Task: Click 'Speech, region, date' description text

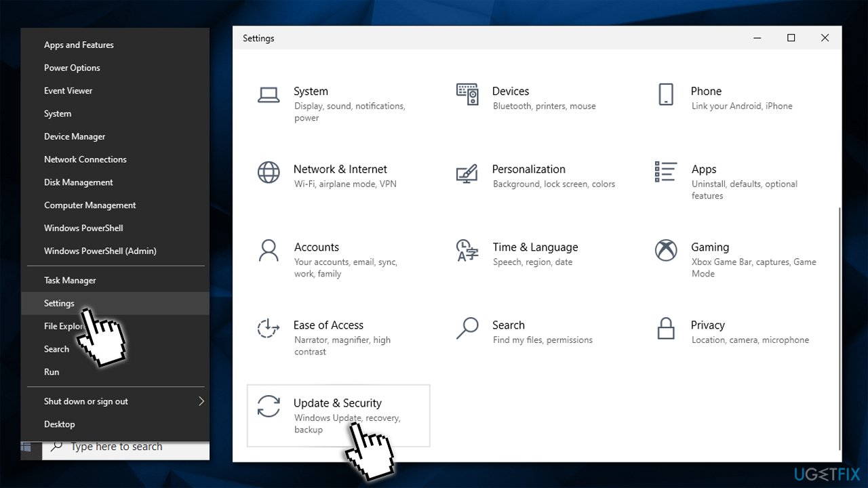Action: click(533, 262)
